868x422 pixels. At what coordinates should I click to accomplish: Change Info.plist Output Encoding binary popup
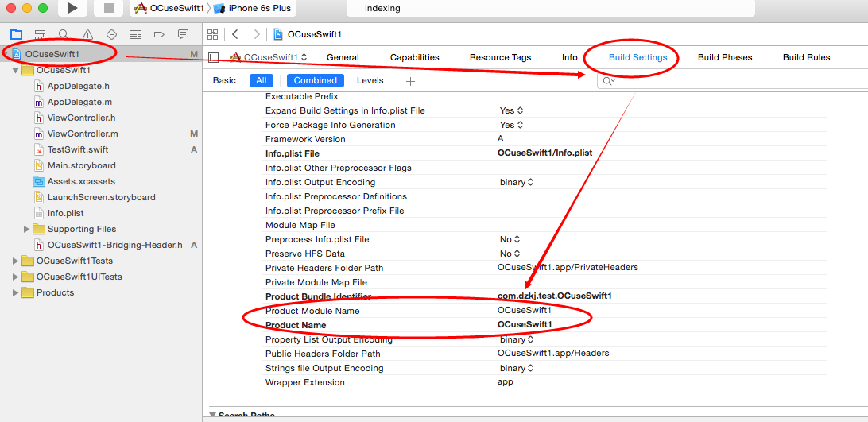click(517, 182)
